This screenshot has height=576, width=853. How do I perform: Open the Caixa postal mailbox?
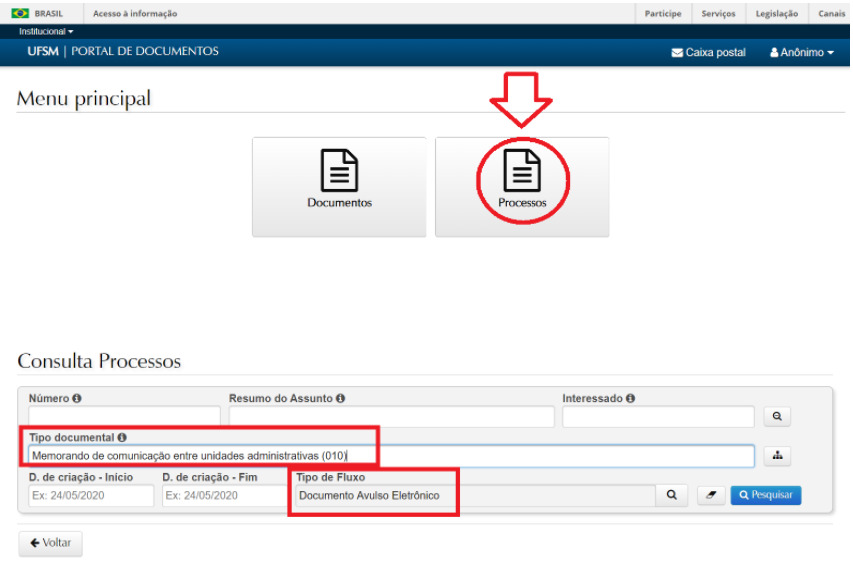point(708,52)
